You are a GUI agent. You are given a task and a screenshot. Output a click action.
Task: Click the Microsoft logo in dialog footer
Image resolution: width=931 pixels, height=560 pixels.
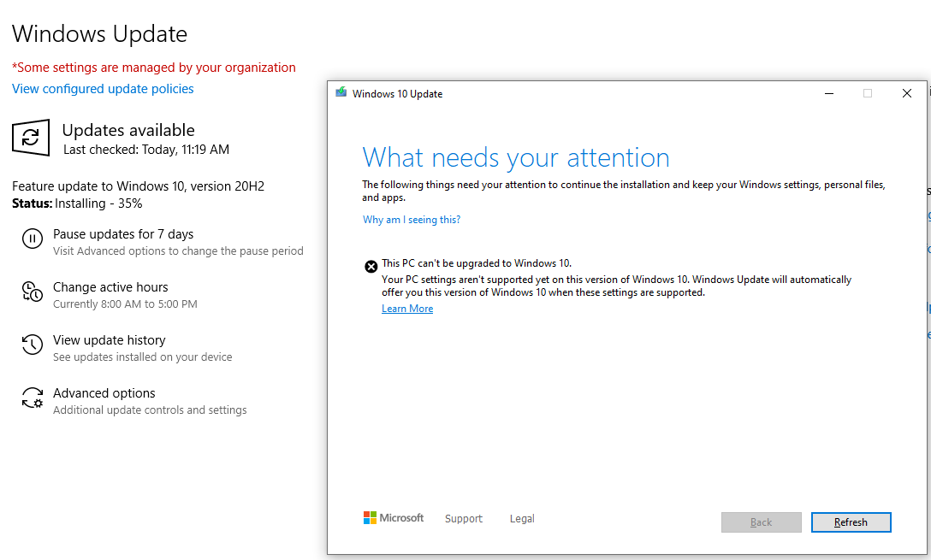(393, 518)
